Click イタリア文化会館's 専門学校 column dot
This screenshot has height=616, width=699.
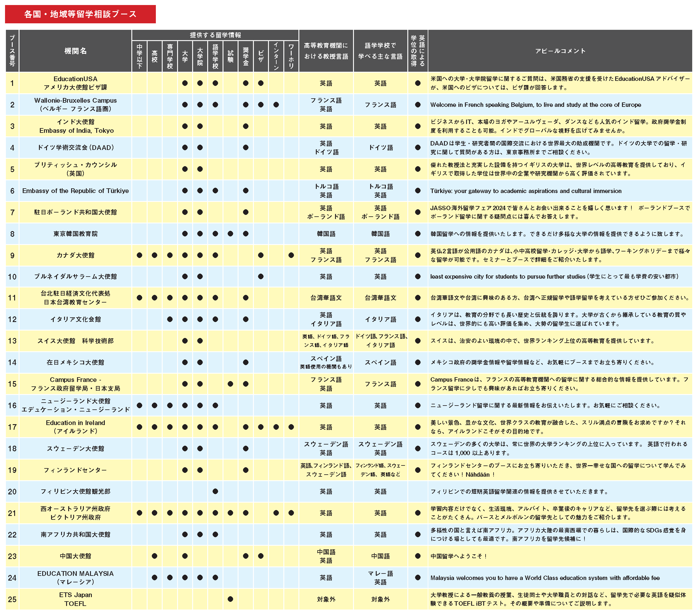[170, 319]
